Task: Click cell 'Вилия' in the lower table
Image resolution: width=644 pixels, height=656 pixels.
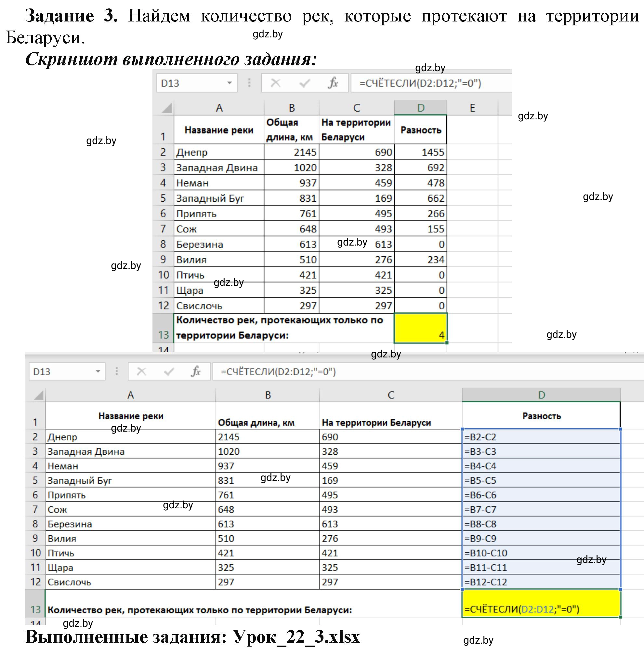Action: point(131,538)
